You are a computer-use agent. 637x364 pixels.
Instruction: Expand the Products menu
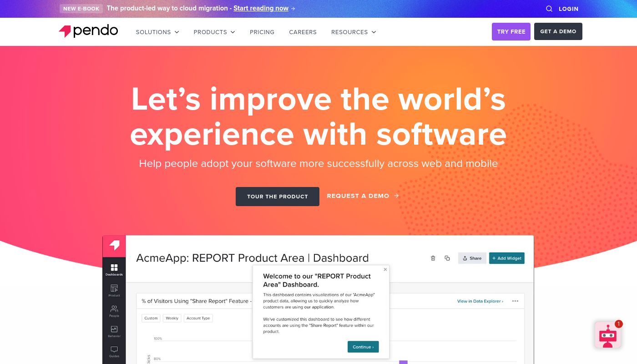214,32
